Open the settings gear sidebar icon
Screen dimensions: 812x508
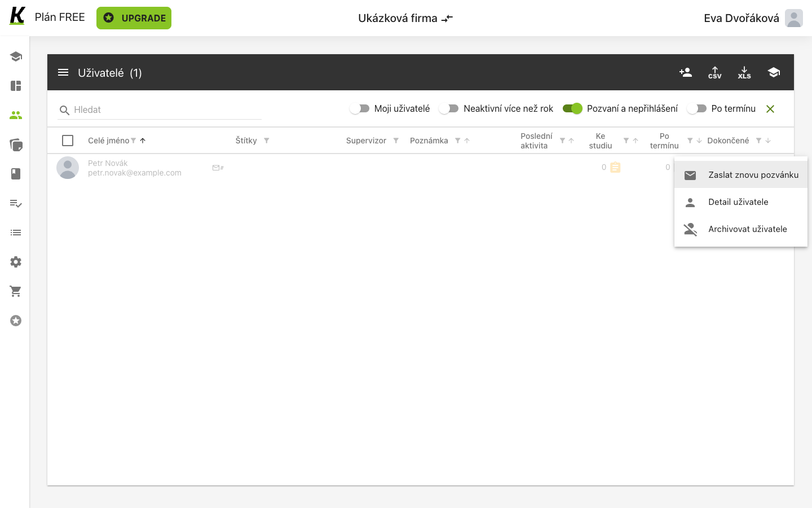(16, 262)
